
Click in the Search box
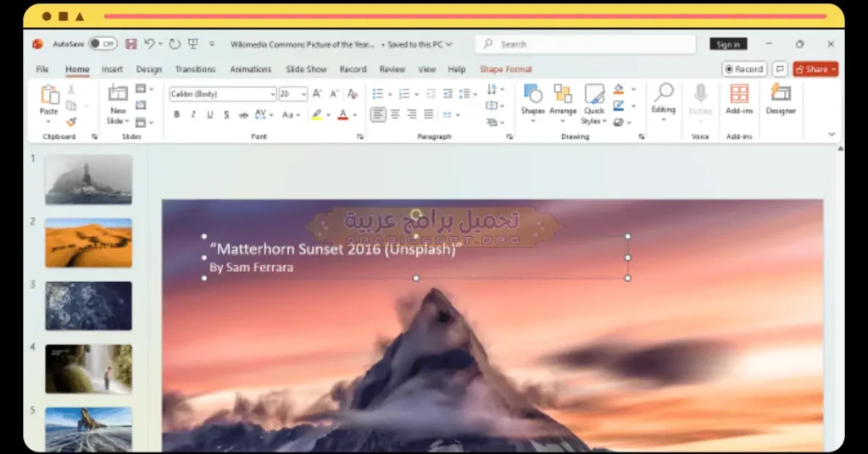click(x=585, y=44)
